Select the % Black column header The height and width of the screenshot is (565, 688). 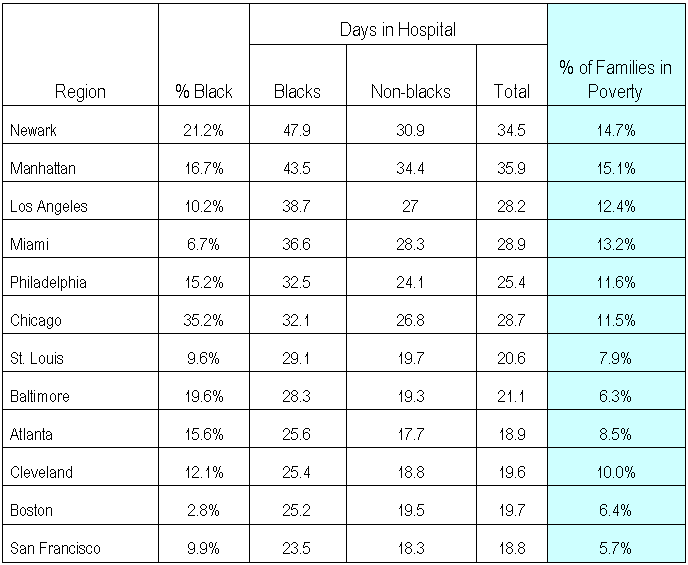(x=203, y=91)
